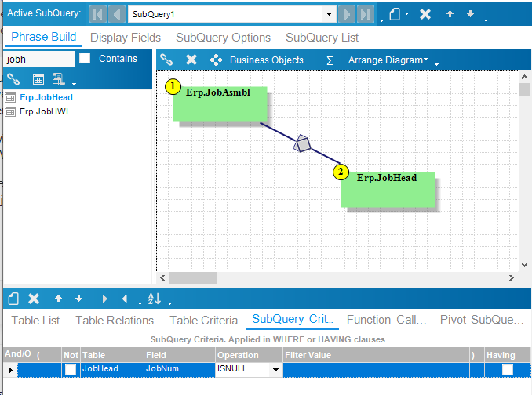This screenshot has width=532, height=395.
Task: Open table search toolbar overflow arrow
Action: (x=74, y=84)
